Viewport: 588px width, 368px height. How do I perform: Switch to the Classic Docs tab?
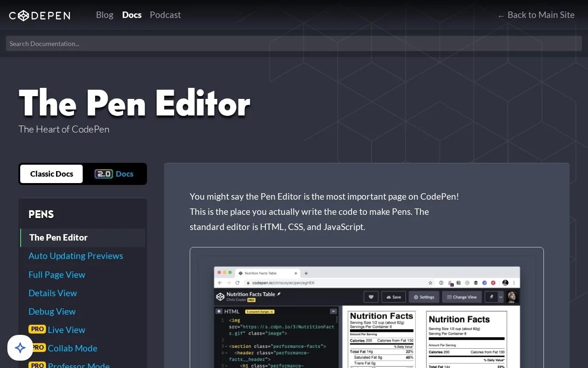(x=51, y=174)
